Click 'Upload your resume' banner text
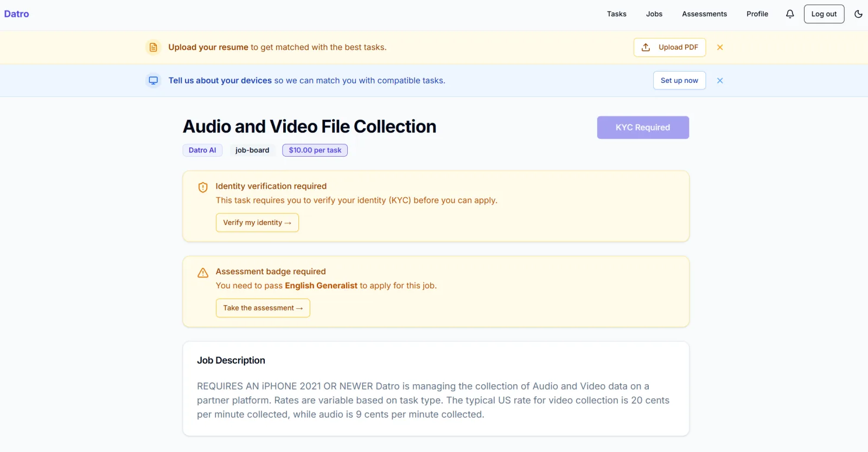This screenshot has height=452, width=868. tap(208, 48)
